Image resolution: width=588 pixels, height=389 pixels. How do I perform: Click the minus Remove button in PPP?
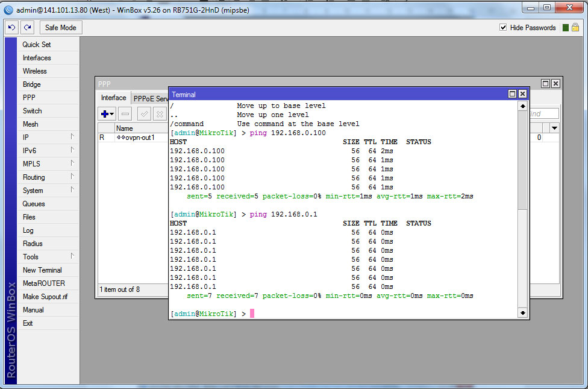[125, 113]
